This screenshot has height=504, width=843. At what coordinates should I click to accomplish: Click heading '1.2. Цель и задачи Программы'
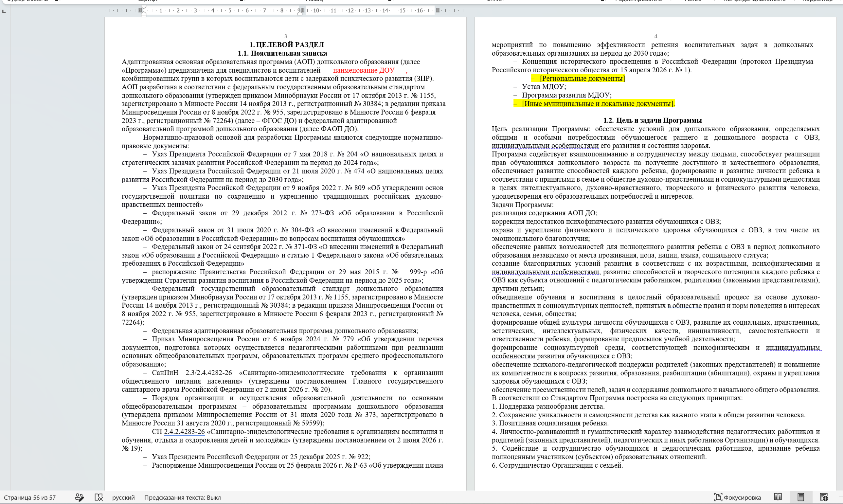pyautogui.click(x=652, y=120)
